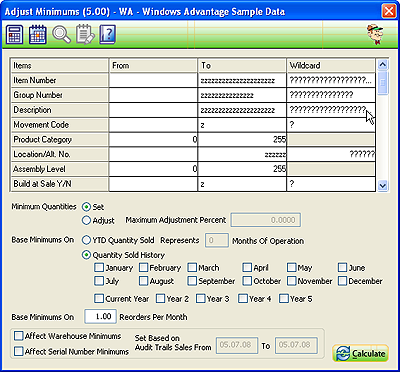Click the Audit Trails To date field

[x=296, y=345]
